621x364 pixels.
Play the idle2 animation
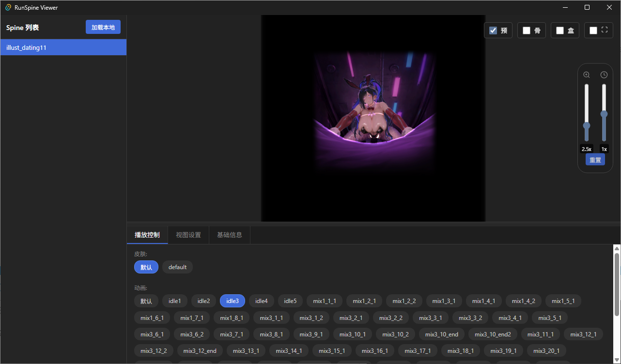[204, 301]
